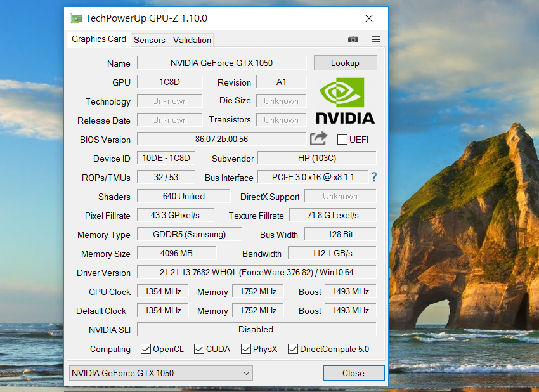Click the Name field showing GTX 1050
Viewport: 539px width, 392px height.
(221, 63)
